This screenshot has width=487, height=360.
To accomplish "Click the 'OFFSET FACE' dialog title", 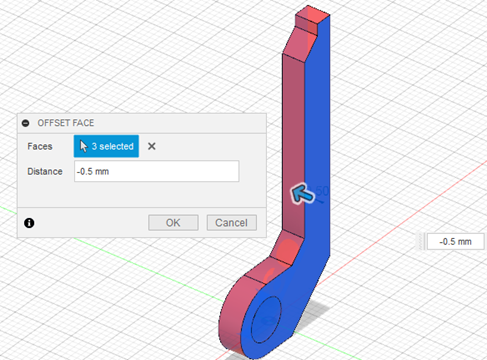I will click(66, 123).
